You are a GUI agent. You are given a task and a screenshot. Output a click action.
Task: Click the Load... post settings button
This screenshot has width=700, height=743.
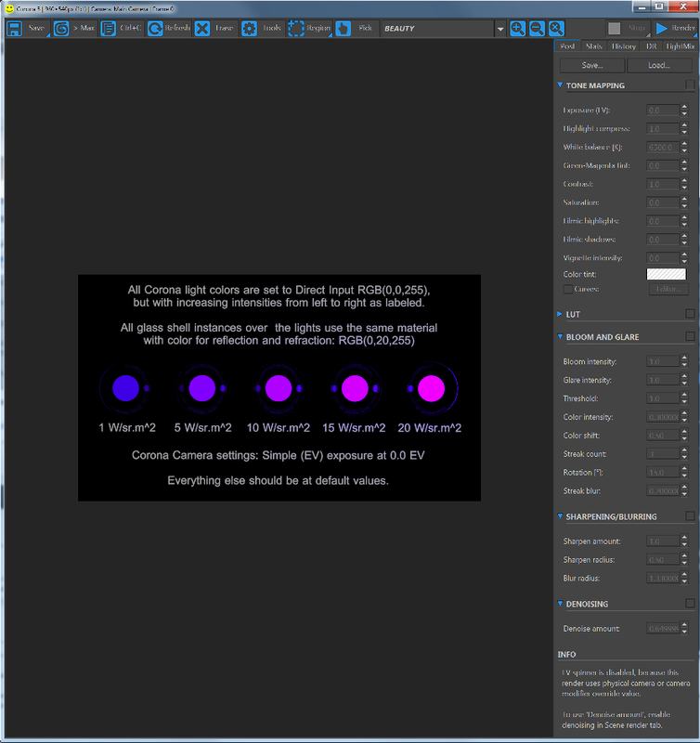659,65
